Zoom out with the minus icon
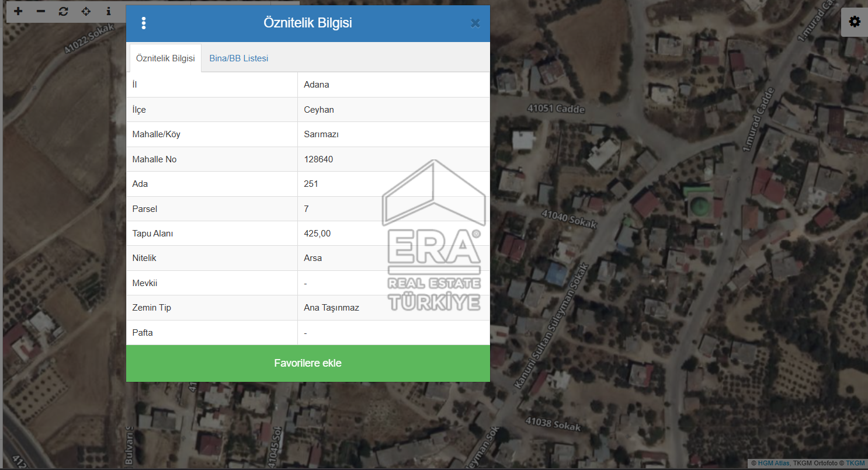Image resolution: width=868 pixels, height=470 pixels. coord(41,11)
